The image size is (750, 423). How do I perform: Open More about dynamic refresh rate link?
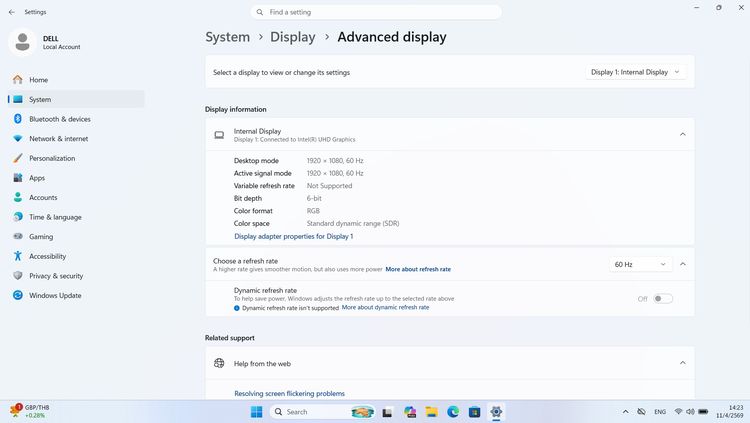(x=385, y=307)
